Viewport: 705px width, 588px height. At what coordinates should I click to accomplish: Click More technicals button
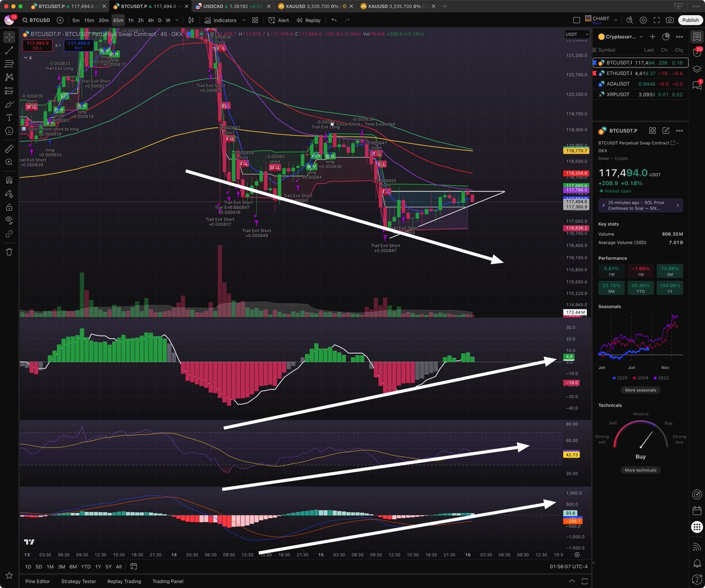pos(640,470)
